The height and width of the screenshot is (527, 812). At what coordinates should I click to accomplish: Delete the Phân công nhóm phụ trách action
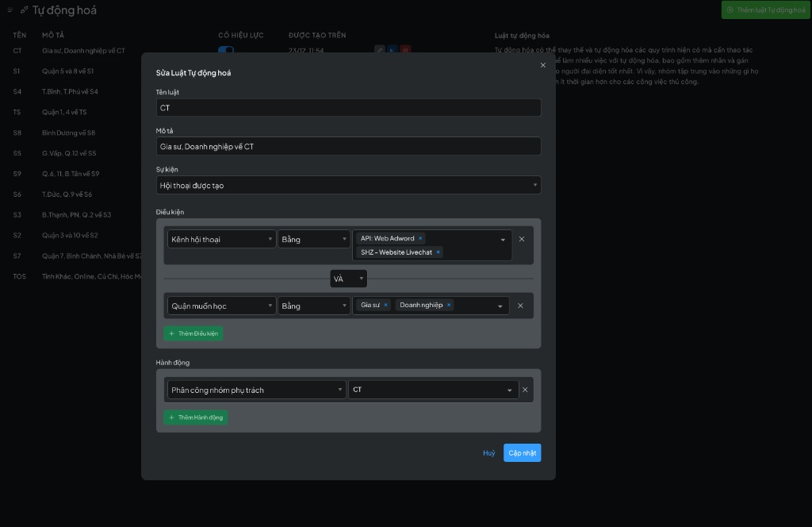click(525, 390)
